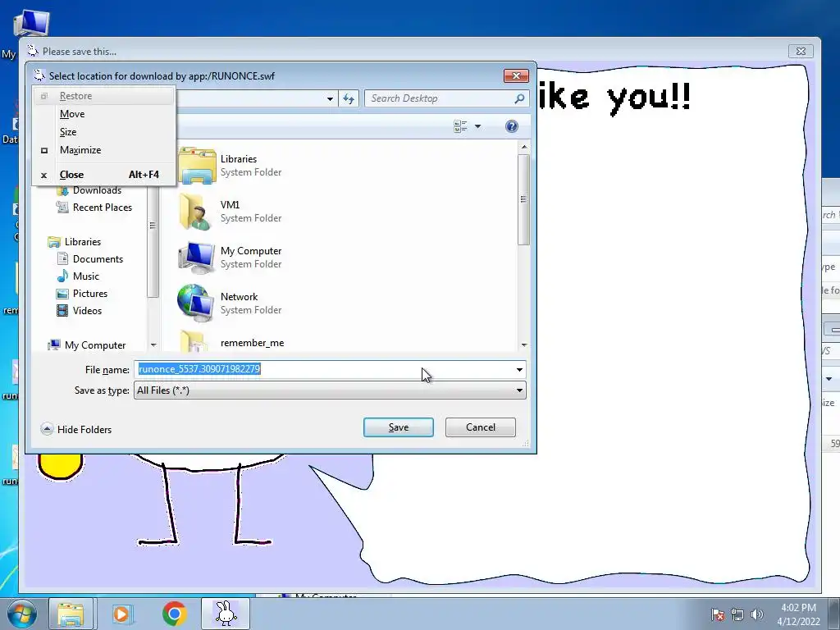The image size is (840, 630).
Task: Click the refresh button beside address bar
Action: coord(349,98)
